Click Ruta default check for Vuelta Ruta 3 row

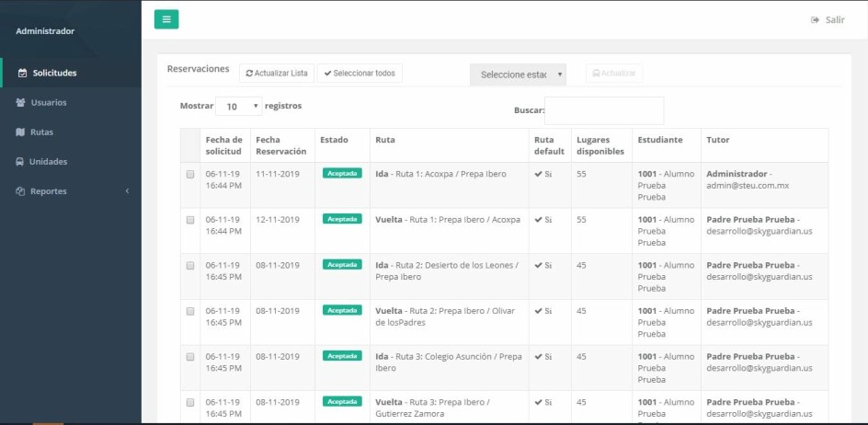pyautogui.click(x=538, y=402)
